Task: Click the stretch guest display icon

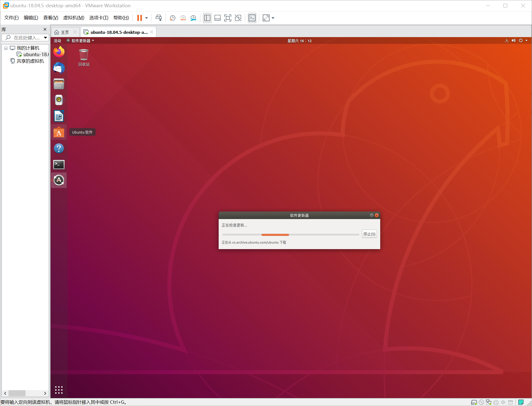Action: point(266,18)
